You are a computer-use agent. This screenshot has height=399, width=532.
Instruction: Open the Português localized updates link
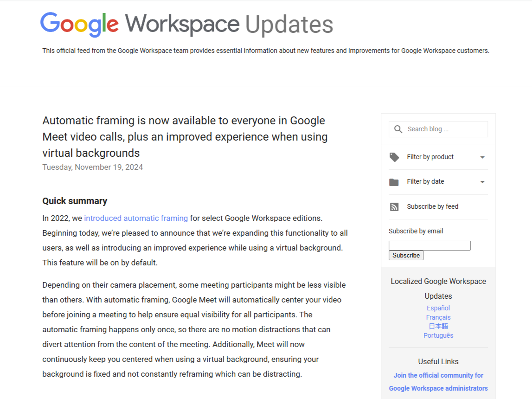(438, 335)
